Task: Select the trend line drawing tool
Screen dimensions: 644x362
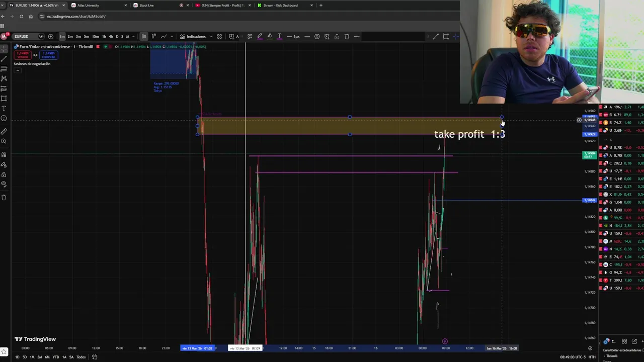Action: (4, 59)
